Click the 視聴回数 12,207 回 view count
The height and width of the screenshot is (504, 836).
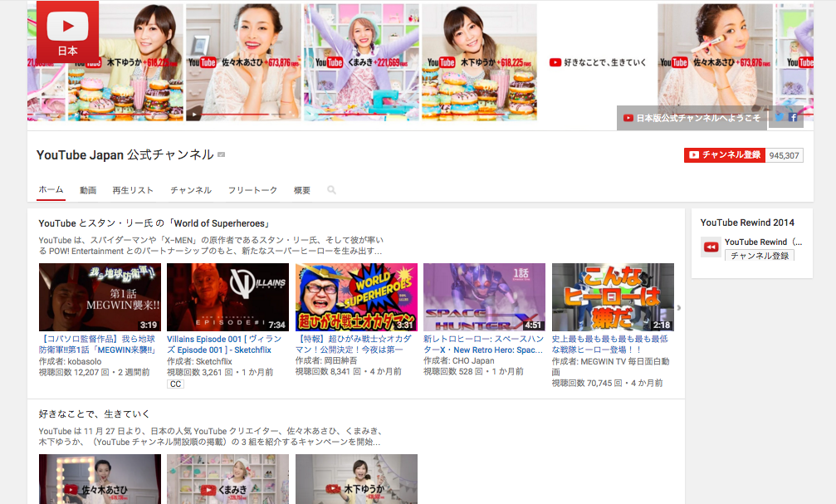pos(74,372)
